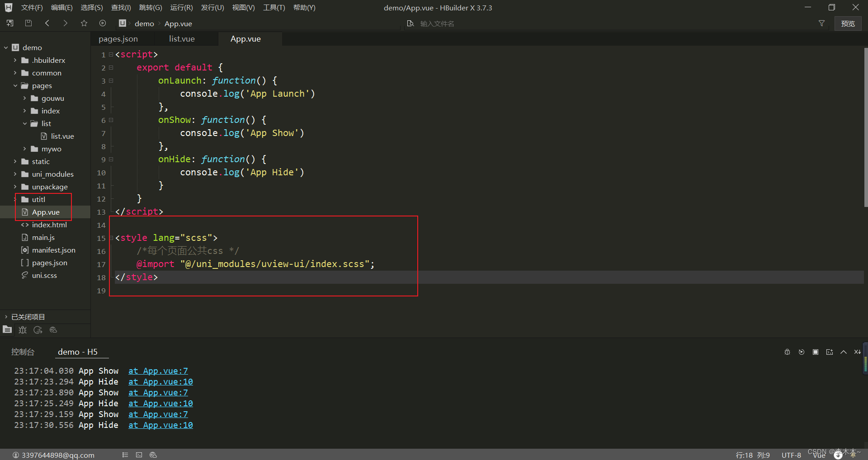Stop running with the square stop icon

tap(816, 352)
